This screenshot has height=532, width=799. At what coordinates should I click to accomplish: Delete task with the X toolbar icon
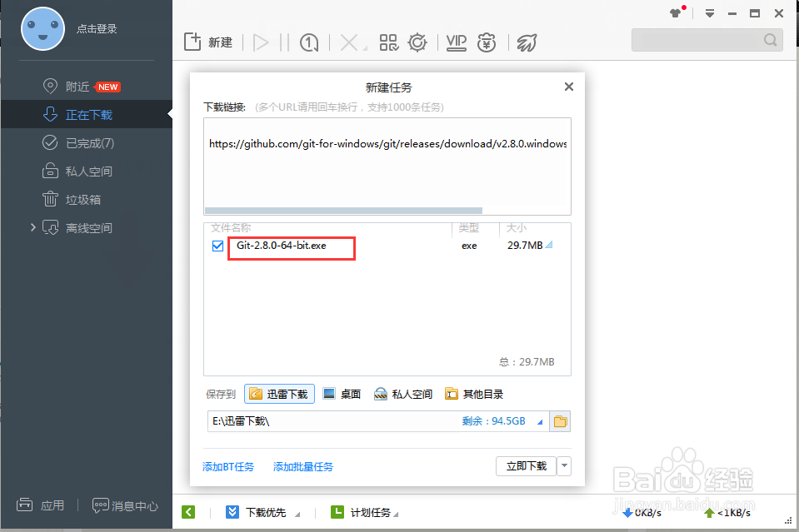(349, 42)
